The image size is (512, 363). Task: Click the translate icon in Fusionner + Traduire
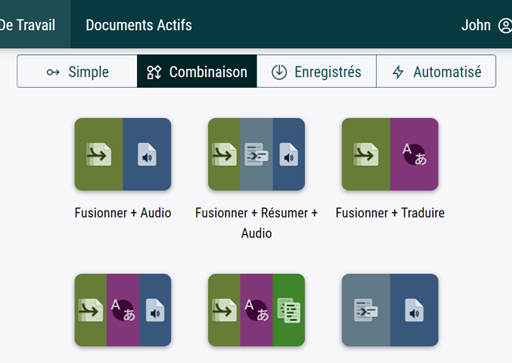(x=414, y=154)
